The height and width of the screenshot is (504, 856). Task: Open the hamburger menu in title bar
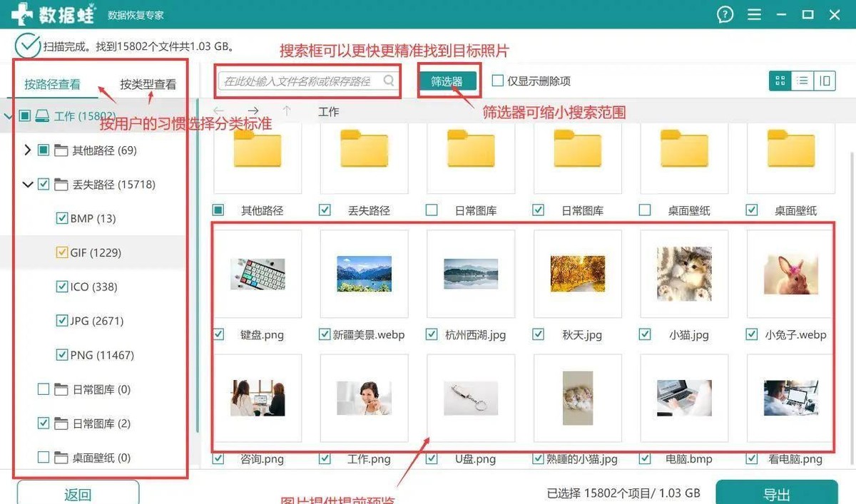754,14
